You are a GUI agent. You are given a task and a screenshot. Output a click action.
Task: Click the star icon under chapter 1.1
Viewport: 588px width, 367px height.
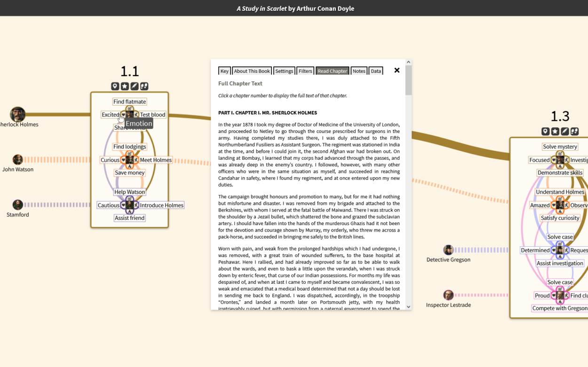click(125, 86)
